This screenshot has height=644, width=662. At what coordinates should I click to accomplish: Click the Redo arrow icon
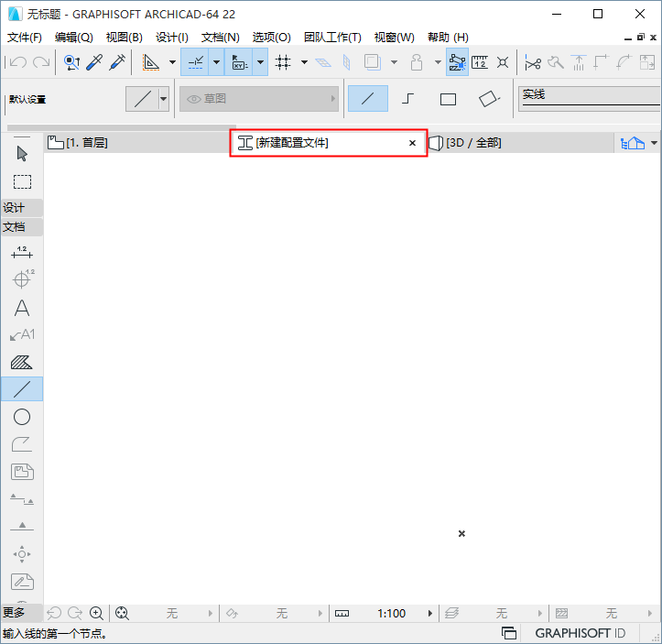tap(41, 62)
